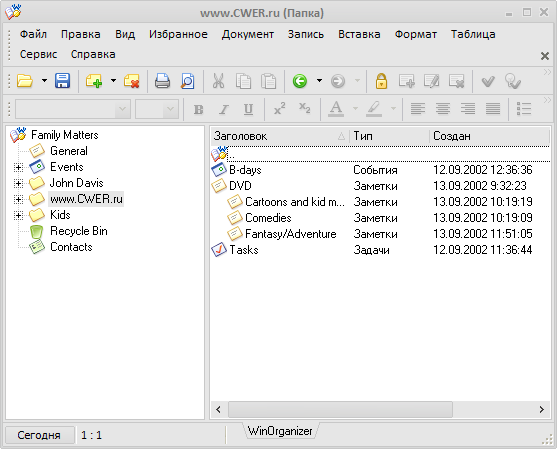Image resolution: width=557 pixels, height=449 pixels.
Task: Click the padlock password icon
Action: click(381, 81)
